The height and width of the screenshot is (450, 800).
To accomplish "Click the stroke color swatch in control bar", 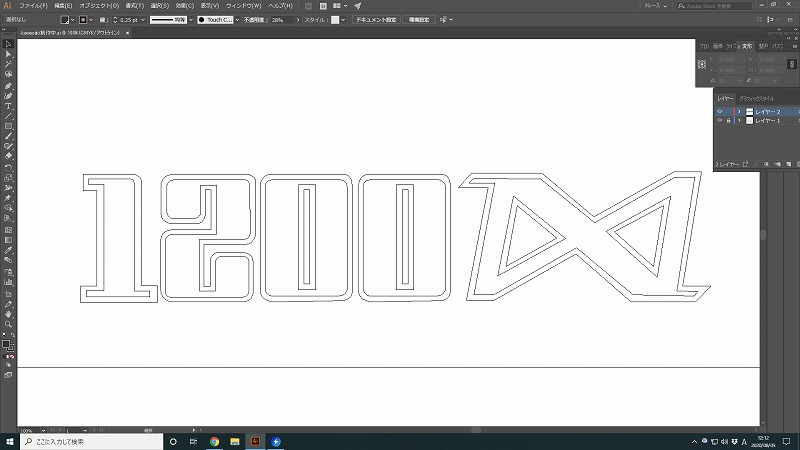I will coord(83,20).
